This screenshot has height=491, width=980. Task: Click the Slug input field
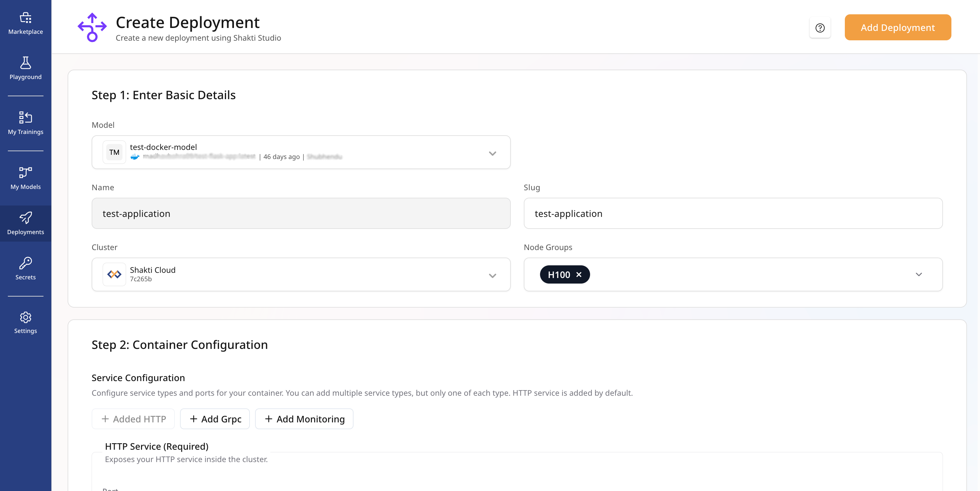[x=733, y=214]
